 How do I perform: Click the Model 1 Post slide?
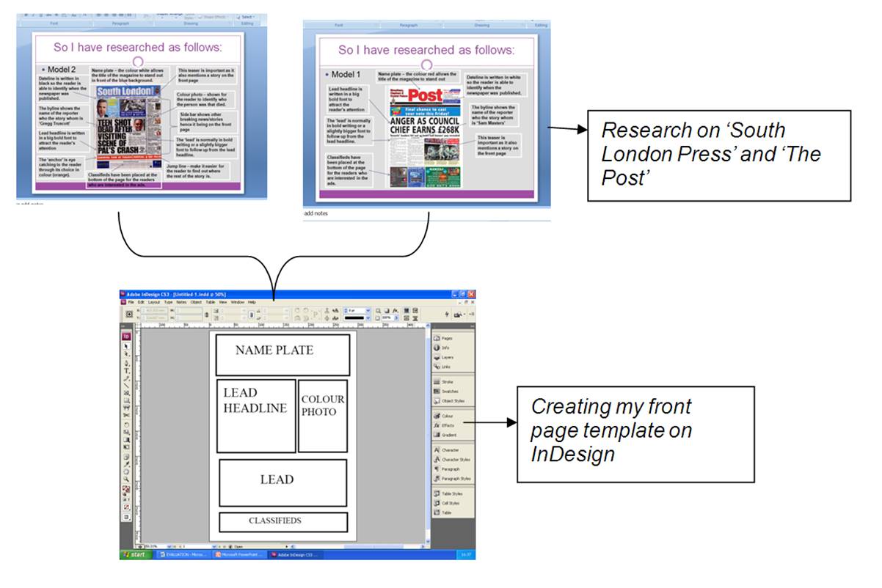pos(426,116)
